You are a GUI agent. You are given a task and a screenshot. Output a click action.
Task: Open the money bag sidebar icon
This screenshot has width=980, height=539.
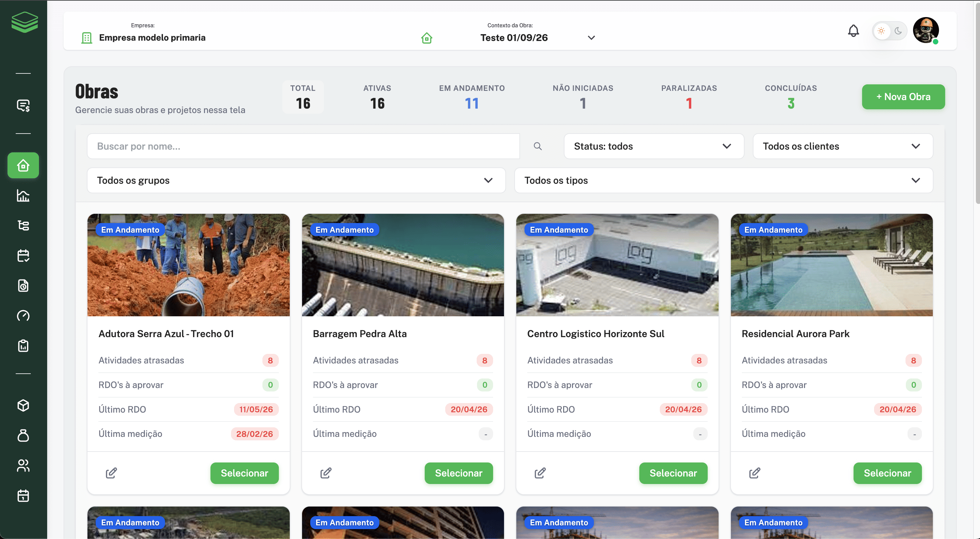pos(23,436)
